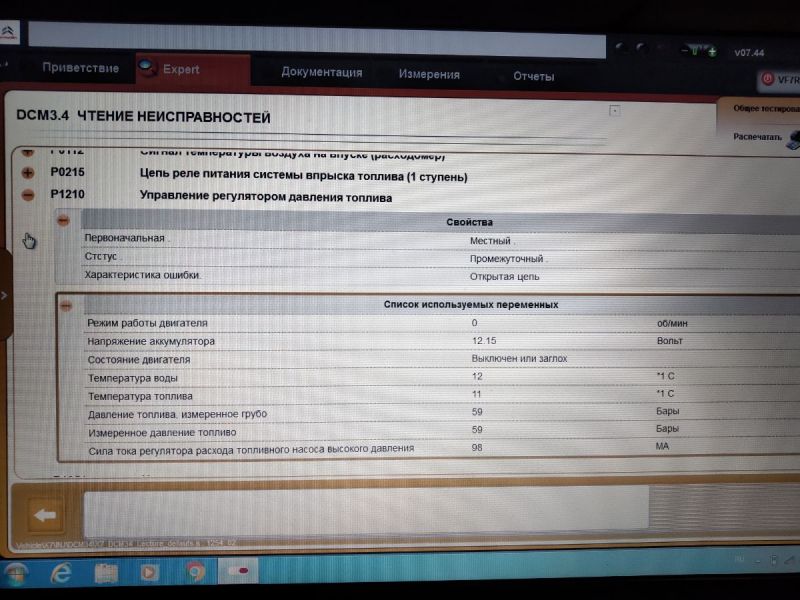The height and width of the screenshot is (600, 800).
Task: Collapse Список используемых переменных section
Action: (66, 306)
